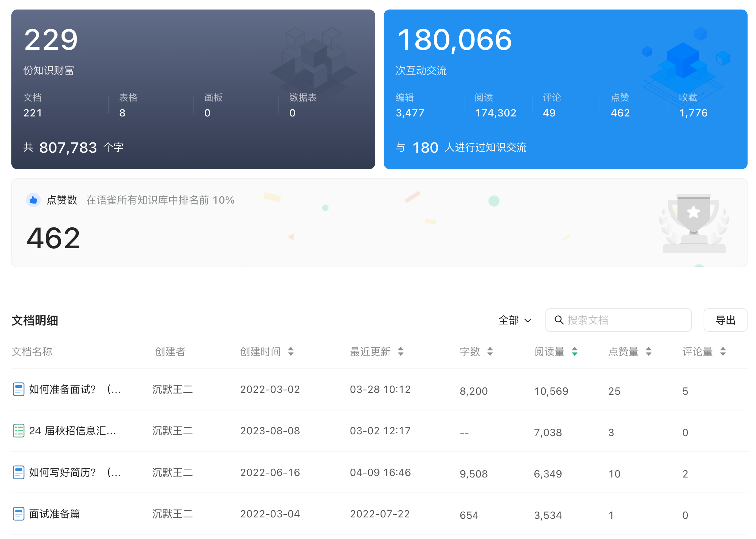Toggle the 点赞量 column sort order

click(x=649, y=352)
